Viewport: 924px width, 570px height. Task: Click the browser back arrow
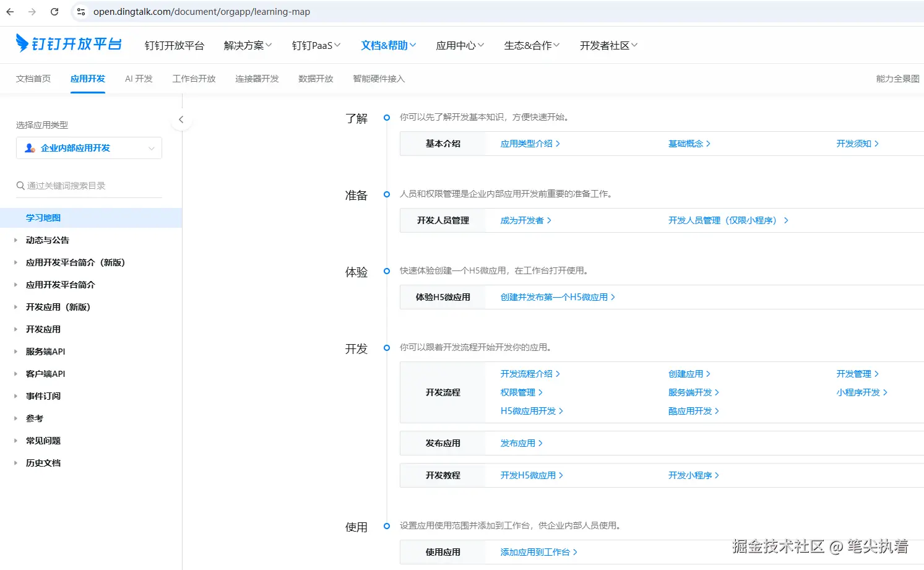tap(9, 11)
